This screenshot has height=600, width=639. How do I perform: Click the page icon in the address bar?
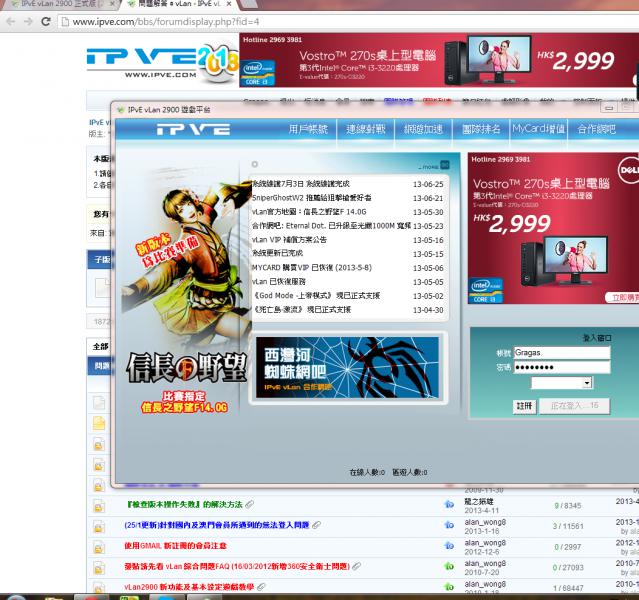[65, 22]
